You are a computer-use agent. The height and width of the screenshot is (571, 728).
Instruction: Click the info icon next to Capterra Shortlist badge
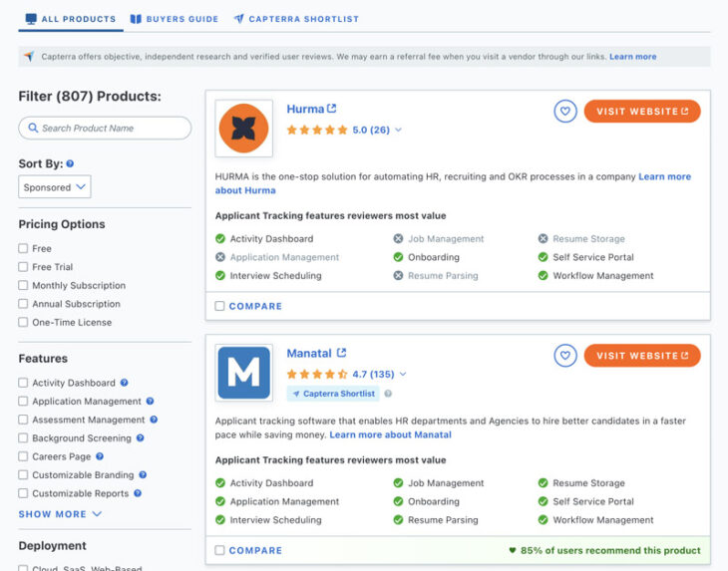[x=388, y=394]
